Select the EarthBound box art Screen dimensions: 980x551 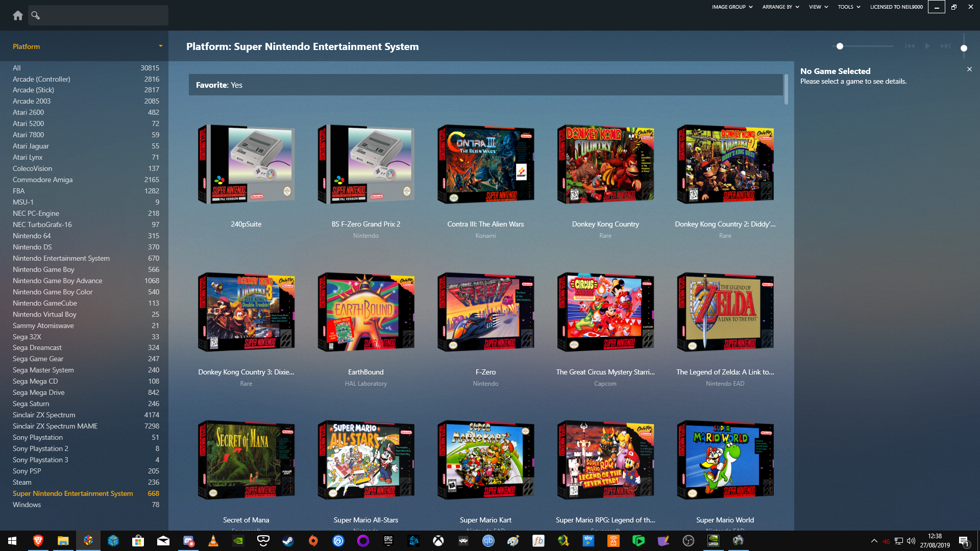[366, 312]
